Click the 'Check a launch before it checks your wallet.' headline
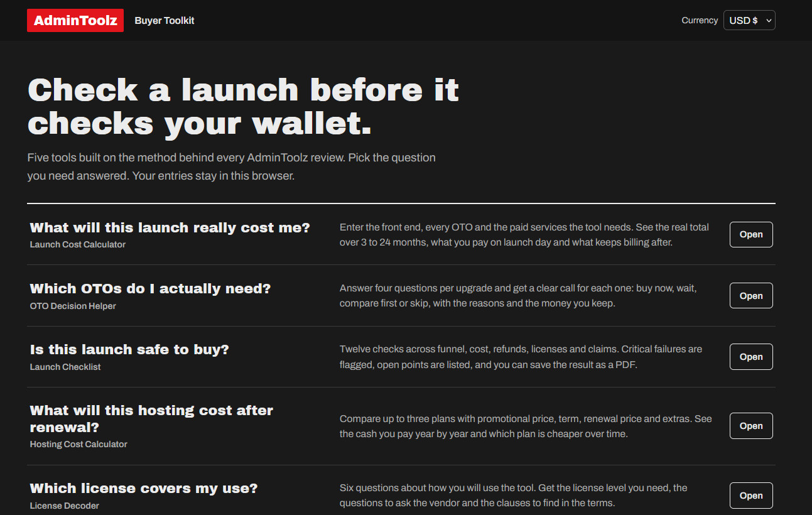Screen dimensions: 812x515 point(244,107)
